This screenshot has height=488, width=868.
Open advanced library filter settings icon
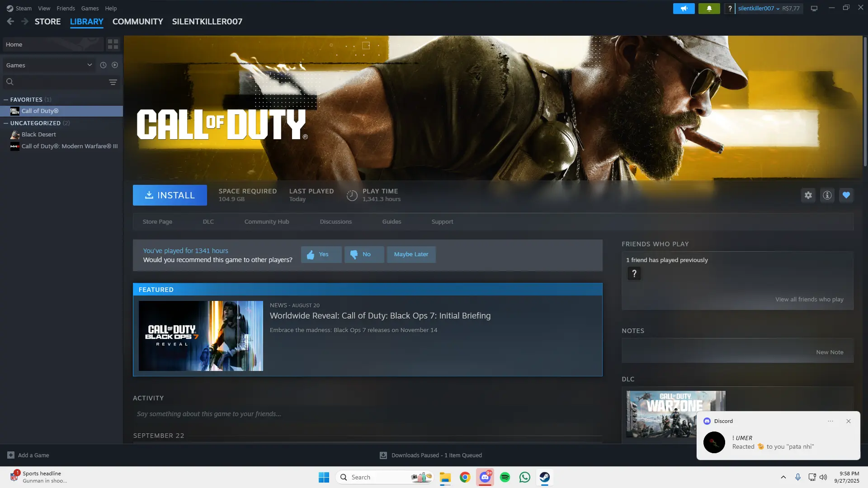click(113, 82)
